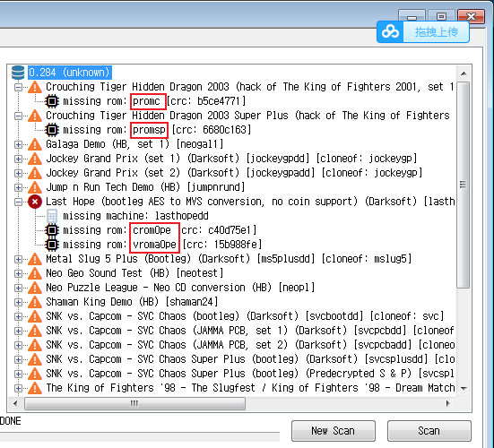Click the database icon beside 0.284 (unknown)
Image resolution: width=494 pixels, height=448 pixels.
click(x=18, y=73)
